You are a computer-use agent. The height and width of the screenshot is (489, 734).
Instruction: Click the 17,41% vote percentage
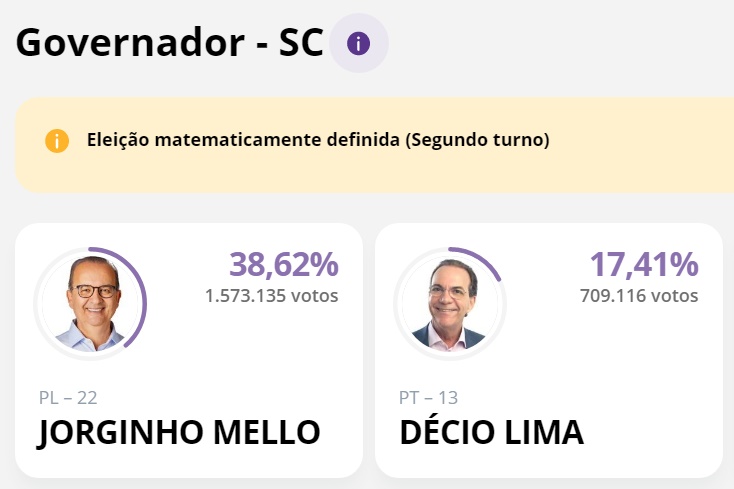click(643, 265)
